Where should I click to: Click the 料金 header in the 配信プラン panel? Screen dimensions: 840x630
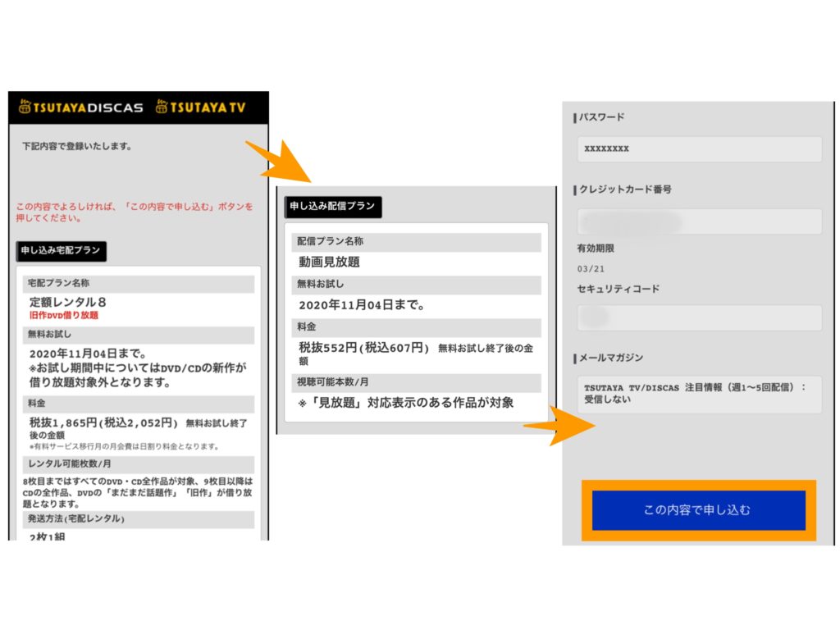[x=416, y=326]
